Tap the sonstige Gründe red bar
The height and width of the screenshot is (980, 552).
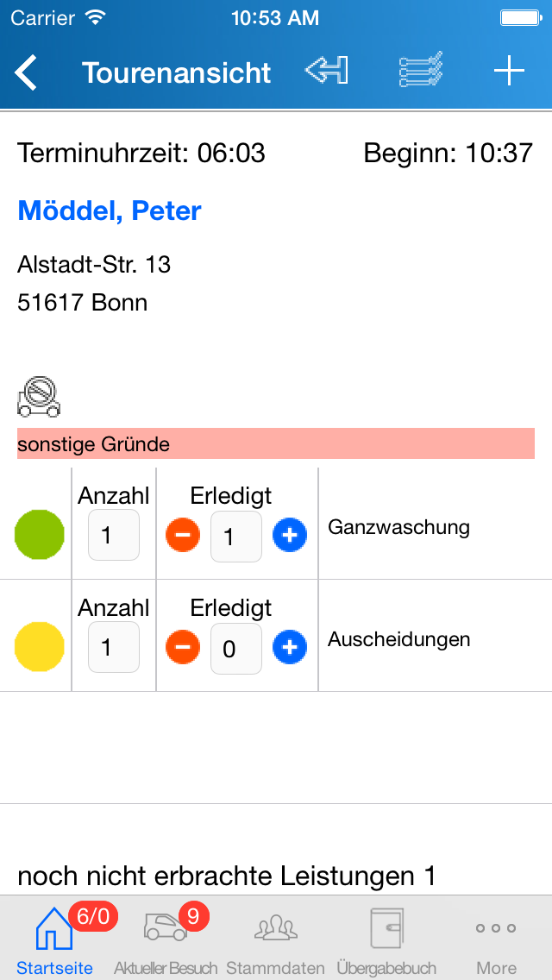tap(276, 443)
